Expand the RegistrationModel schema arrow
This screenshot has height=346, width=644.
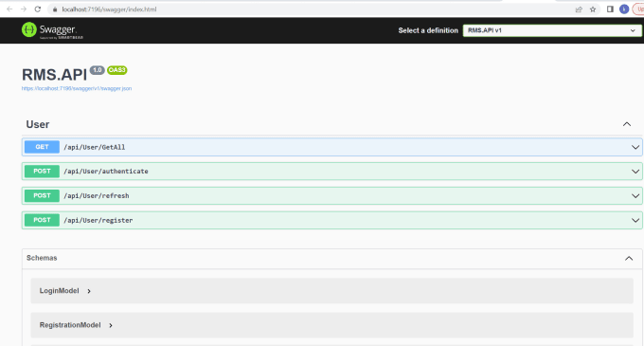click(x=111, y=325)
